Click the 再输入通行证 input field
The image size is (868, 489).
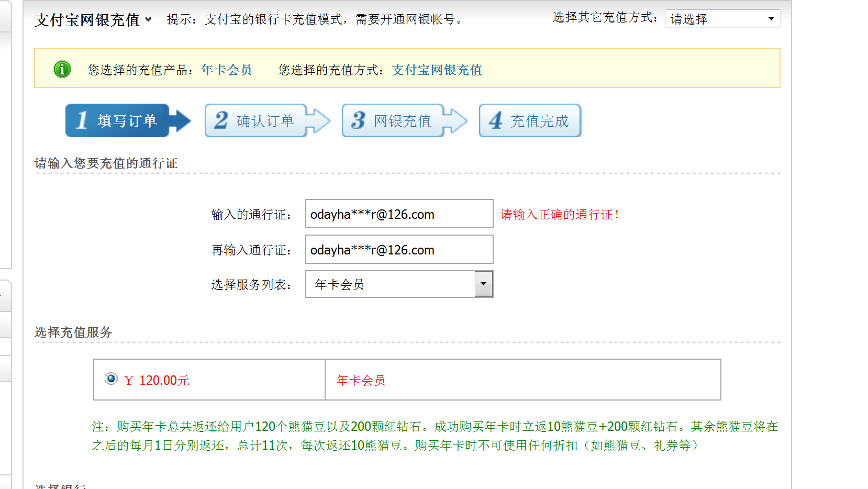point(399,249)
